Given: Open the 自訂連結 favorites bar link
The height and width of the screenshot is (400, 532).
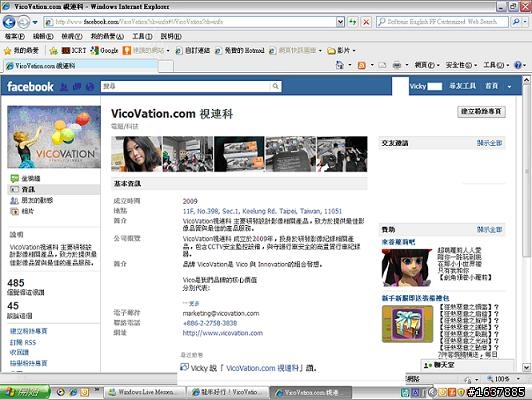Looking at the screenshot, I should (x=193, y=51).
